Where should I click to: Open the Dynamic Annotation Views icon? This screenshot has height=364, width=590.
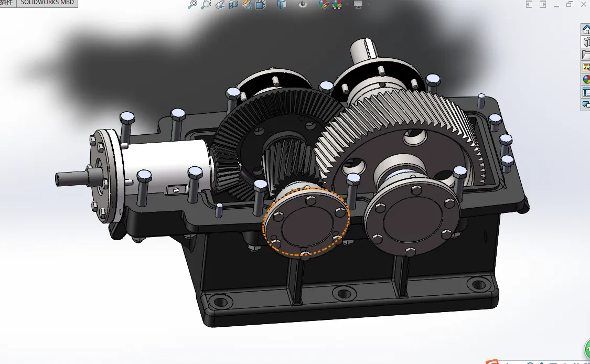[x=247, y=5]
